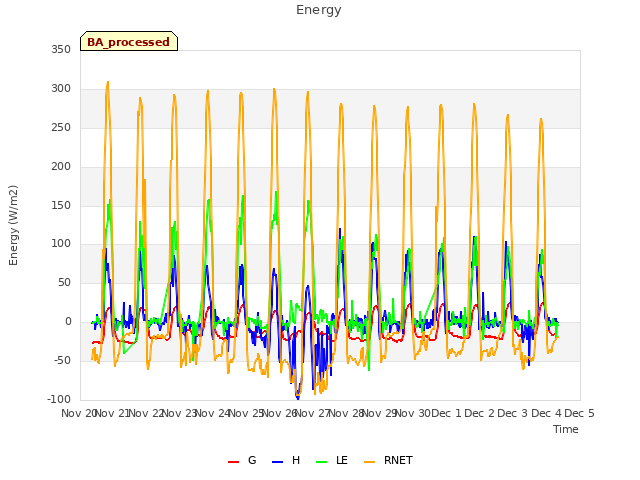
Task: Click the Dec 4 x-axis date label
Action: pos(546,413)
